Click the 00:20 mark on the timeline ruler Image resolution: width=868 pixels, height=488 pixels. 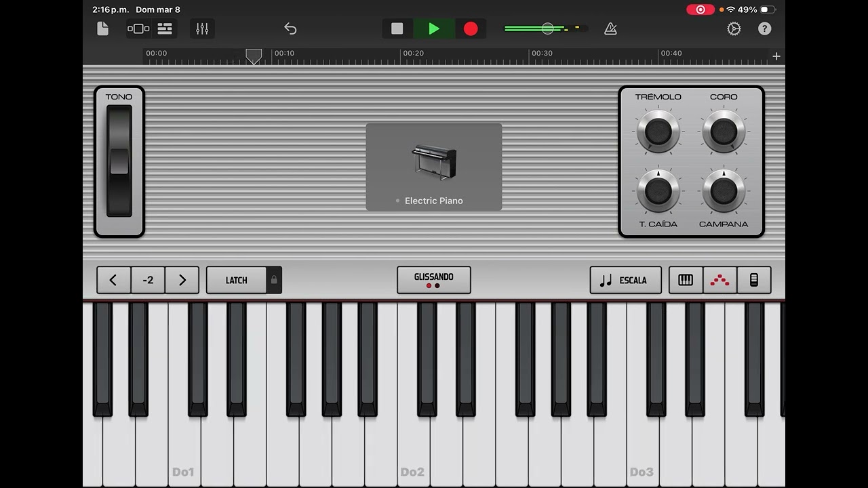coord(413,53)
